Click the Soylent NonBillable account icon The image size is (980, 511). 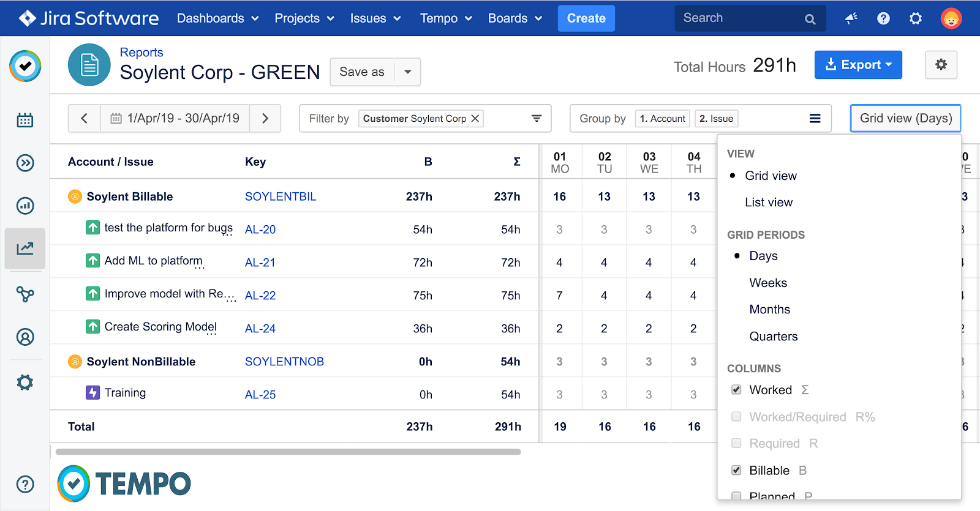point(75,362)
